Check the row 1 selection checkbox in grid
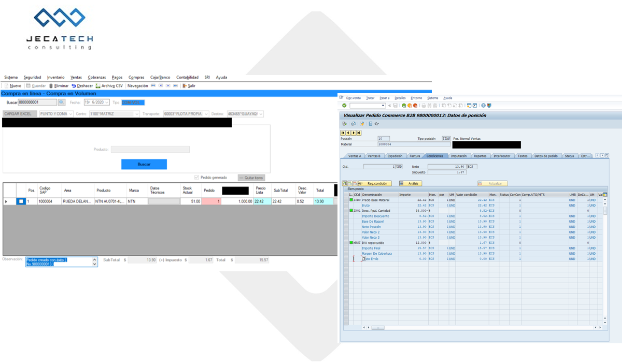The height and width of the screenshot is (364, 634). coord(21,201)
